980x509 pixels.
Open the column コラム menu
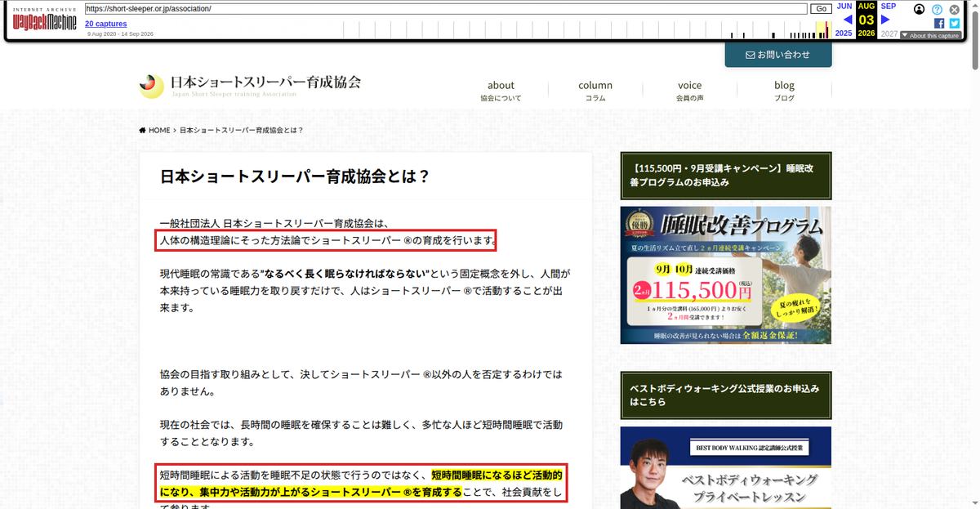coord(595,91)
